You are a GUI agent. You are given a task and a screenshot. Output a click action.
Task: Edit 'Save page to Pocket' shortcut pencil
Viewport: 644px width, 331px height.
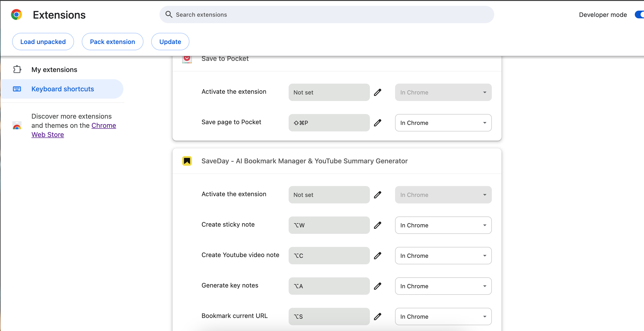(x=377, y=123)
